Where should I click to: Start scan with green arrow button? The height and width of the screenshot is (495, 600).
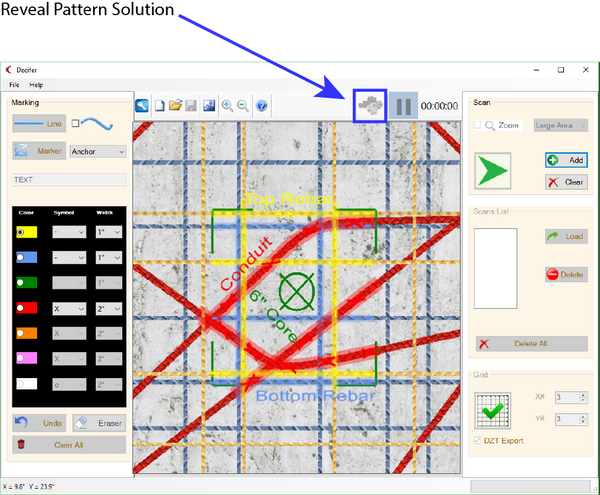(x=492, y=171)
